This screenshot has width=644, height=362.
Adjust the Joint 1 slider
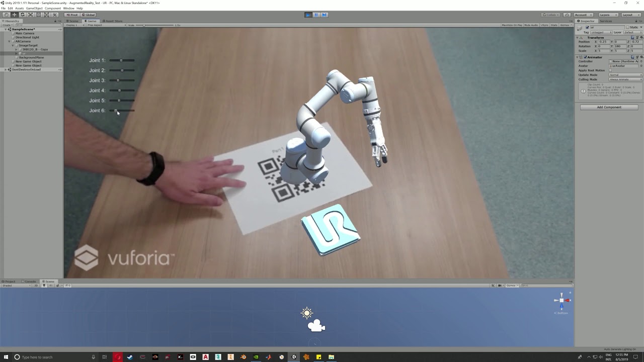(122, 60)
